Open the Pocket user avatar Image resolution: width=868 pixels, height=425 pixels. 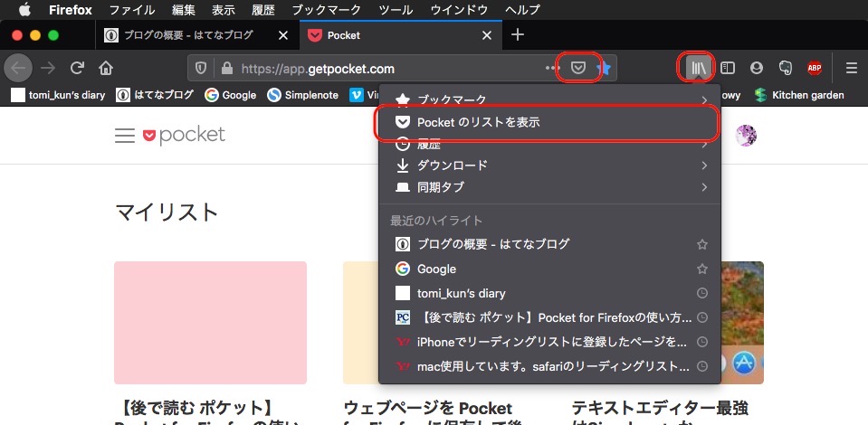[x=746, y=136]
